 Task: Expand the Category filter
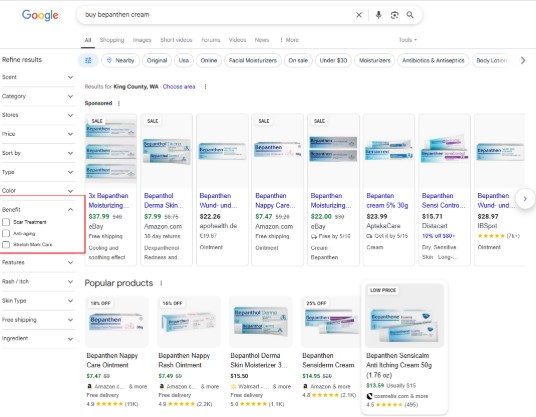click(38, 96)
